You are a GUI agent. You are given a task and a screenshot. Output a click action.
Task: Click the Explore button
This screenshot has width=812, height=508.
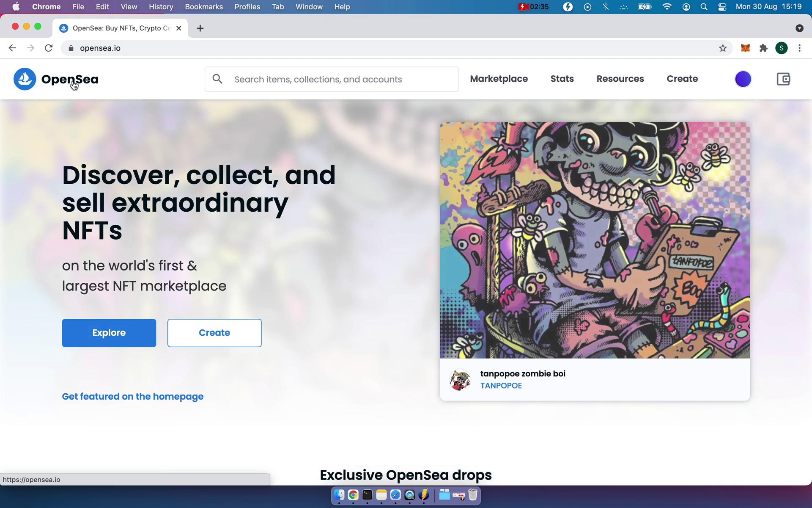(109, 332)
